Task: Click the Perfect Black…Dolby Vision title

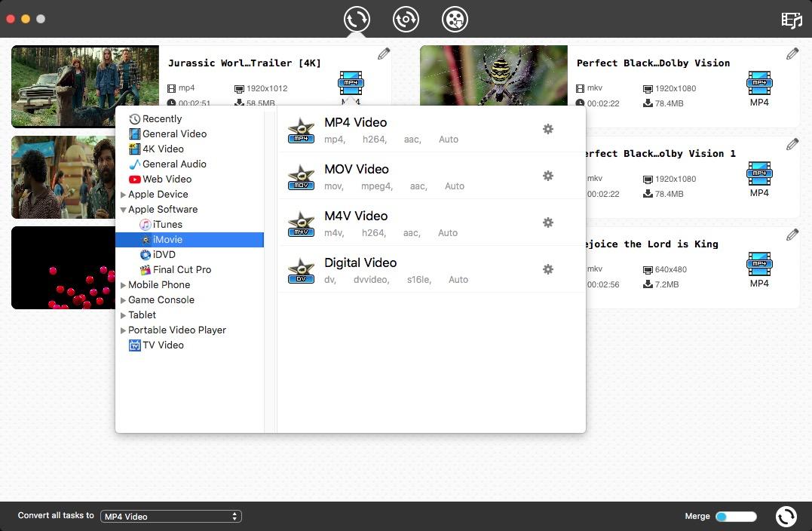Action: 653,63
